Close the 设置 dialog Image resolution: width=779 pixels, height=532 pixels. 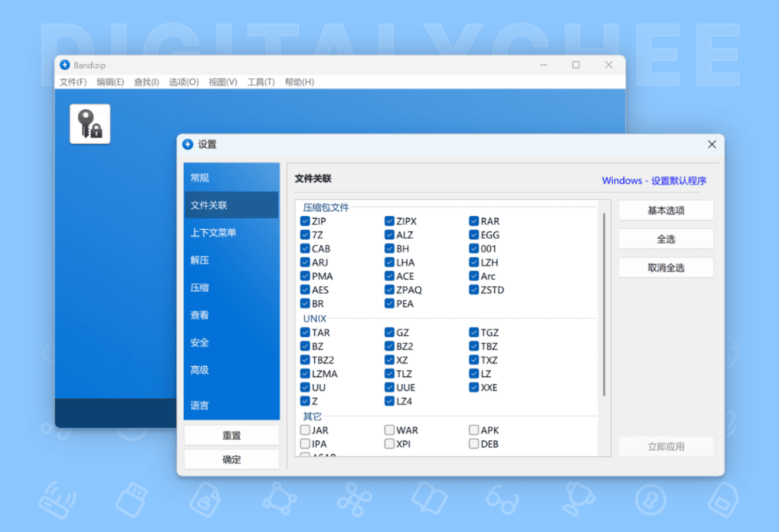coord(711,144)
